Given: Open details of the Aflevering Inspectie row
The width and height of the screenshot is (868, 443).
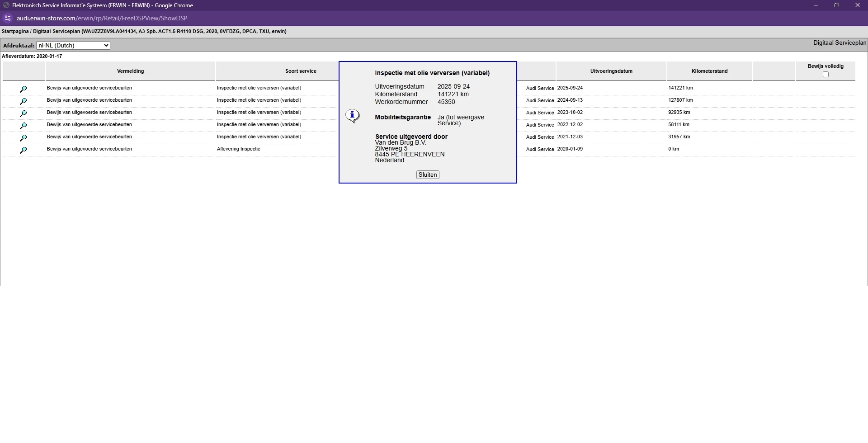Looking at the screenshot, I should coord(24,150).
